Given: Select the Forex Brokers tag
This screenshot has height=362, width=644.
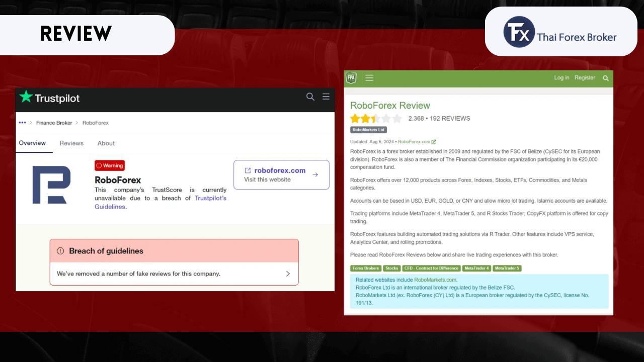Looking at the screenshot, I should pos(366,268).
